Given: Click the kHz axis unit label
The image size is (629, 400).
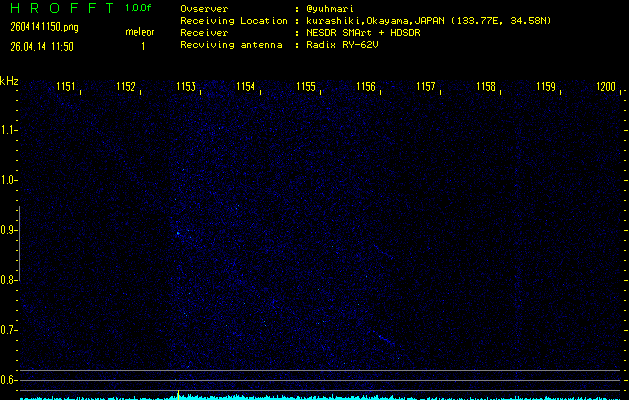Looking at the screenshot, I should 9,81.
